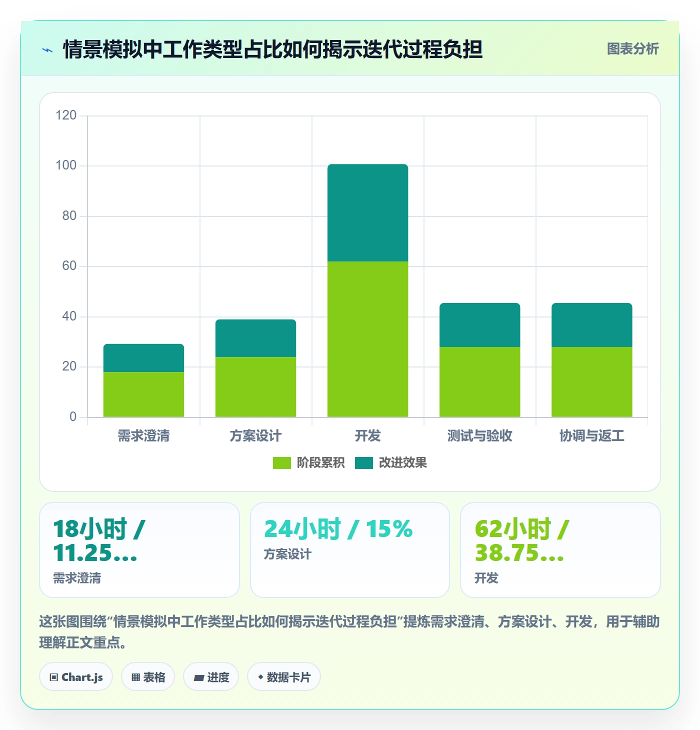Click the teal segment of 协调与返工 bar

[x=592, y=325]
